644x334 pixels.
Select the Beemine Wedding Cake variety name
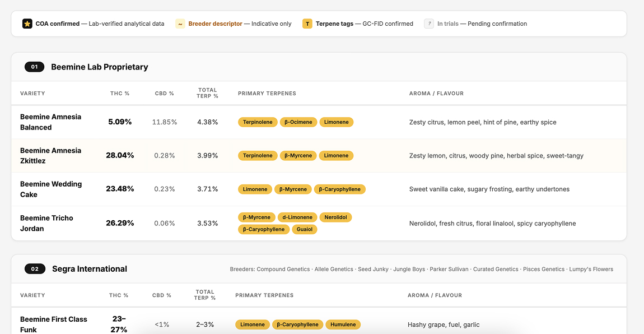coord(51,189)
